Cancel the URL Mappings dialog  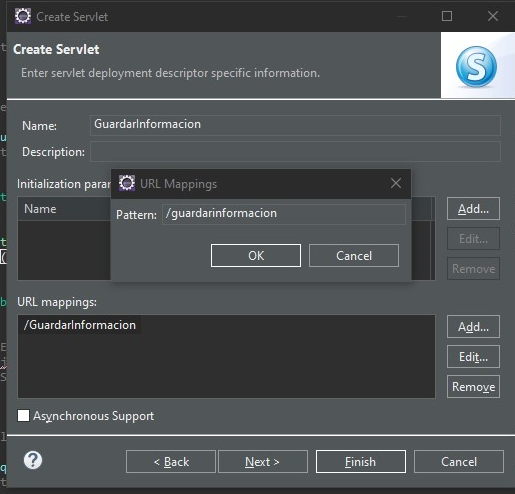(x=354, y=256)
